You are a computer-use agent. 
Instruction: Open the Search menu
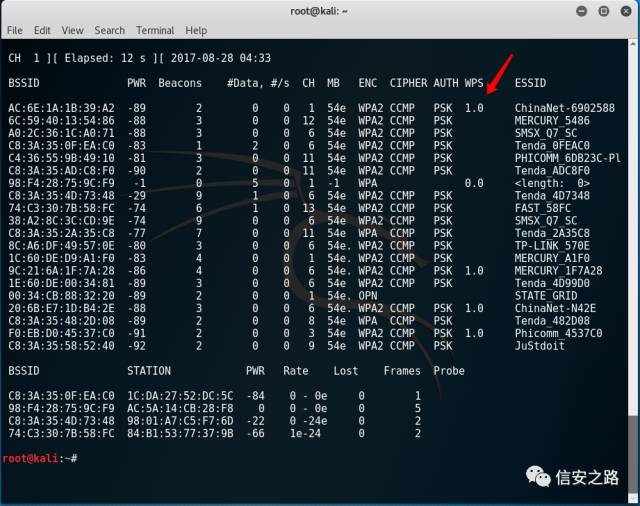point(109,31)
